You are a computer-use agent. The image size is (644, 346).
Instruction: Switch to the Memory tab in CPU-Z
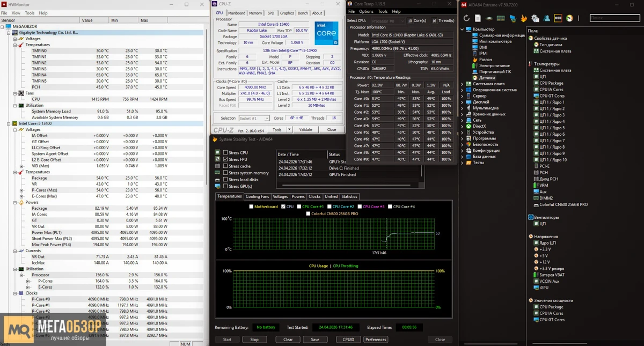pos(255,13)
